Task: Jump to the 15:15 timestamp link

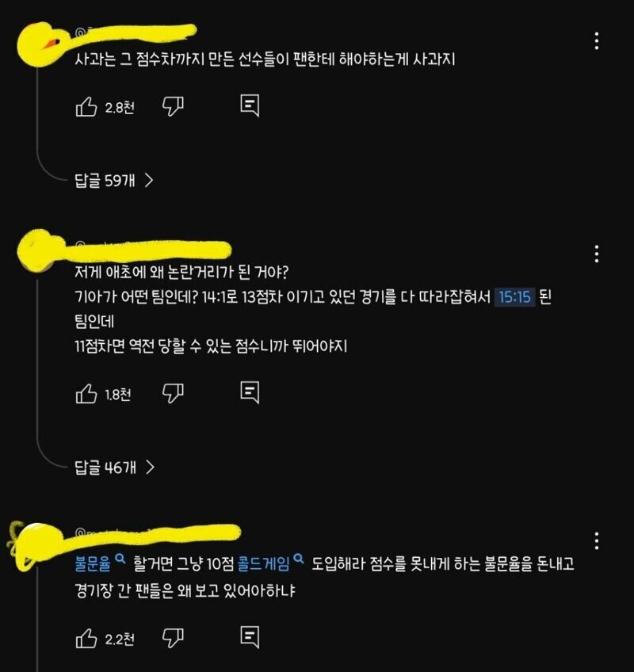Action: pyautogui.click(x=515, y=296)
